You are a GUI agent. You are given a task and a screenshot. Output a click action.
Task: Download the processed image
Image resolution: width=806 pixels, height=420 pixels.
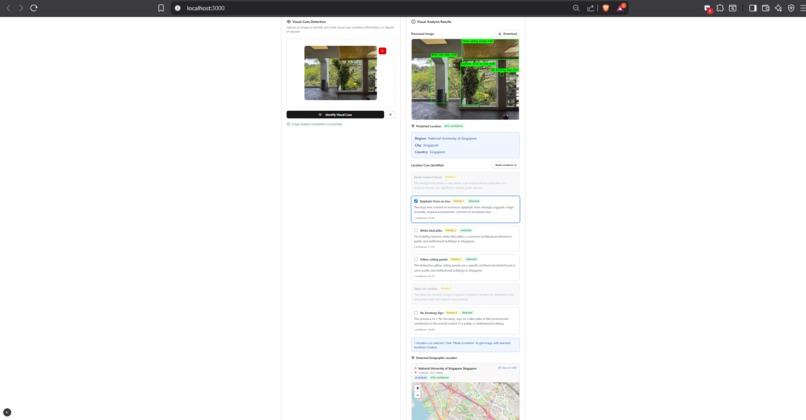coord(507,34)
